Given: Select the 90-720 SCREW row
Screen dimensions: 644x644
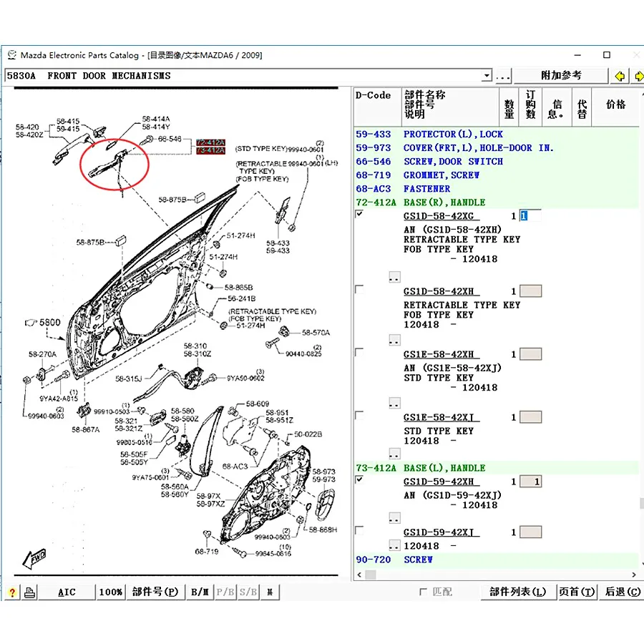Looking at the screenshot, I should (496, 560).
